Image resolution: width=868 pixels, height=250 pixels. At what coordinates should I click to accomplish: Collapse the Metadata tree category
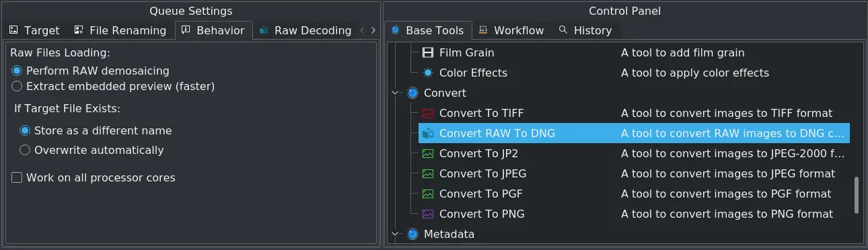pos(396,234)
